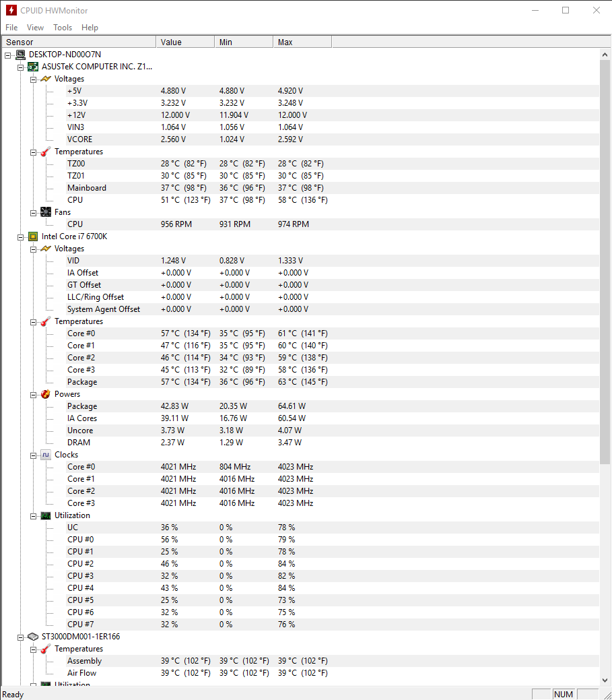Click the Max column header
612x700 pixels.
tap(302, 42)
